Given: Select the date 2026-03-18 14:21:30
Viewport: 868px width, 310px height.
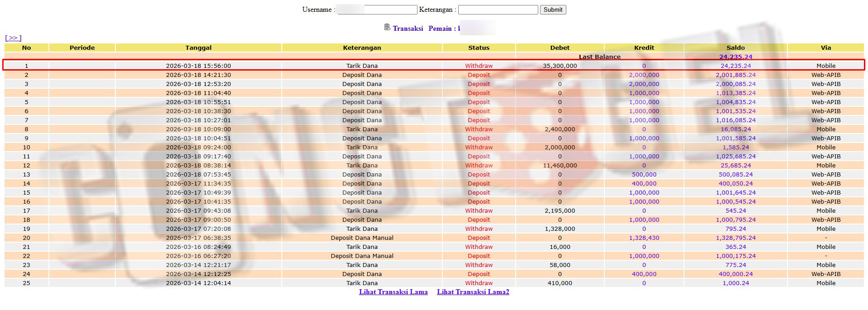Looking at the screenshot, I should (x=198, y=75).
